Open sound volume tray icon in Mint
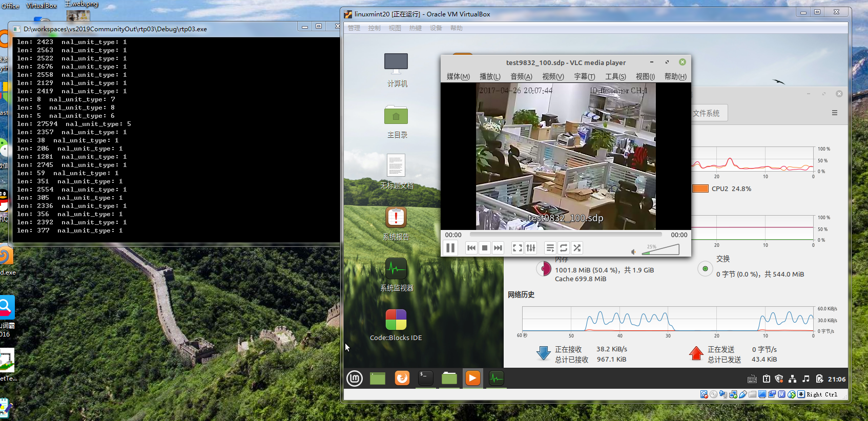The image size is (868, 421). [806, 379]
